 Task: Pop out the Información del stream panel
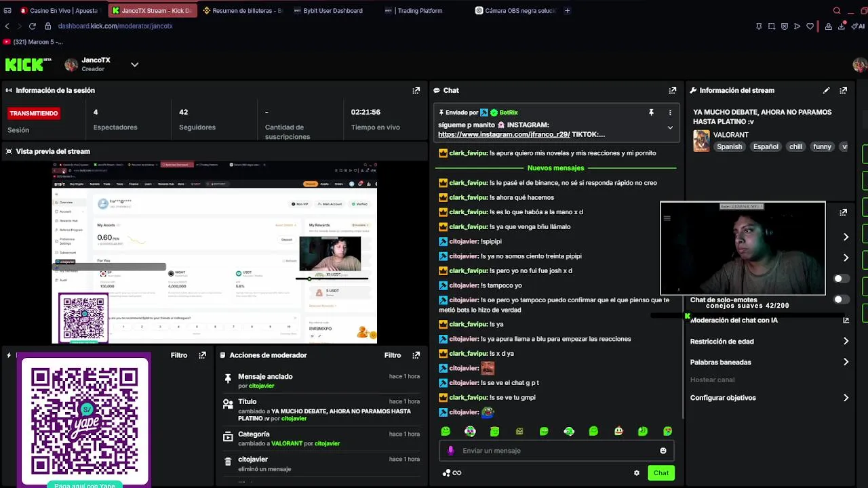coord(843,90)
